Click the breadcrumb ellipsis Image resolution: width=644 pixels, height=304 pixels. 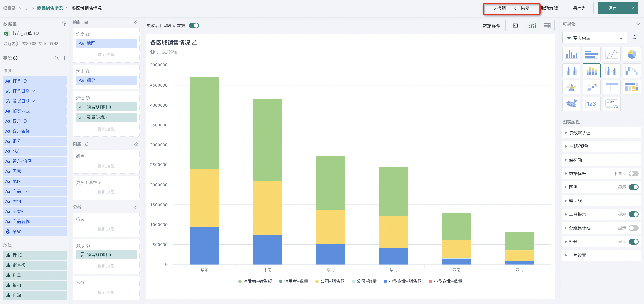click(26, 8)
